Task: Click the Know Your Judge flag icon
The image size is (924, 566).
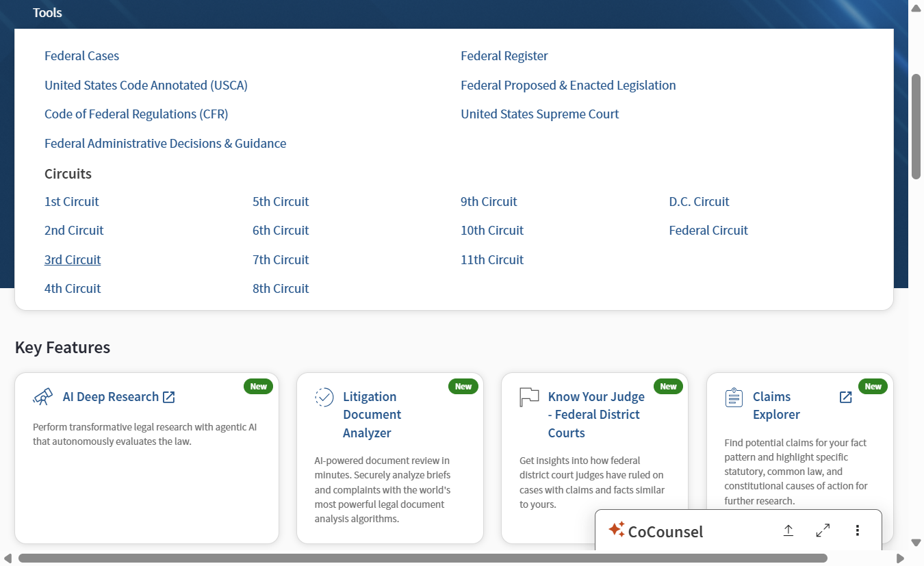Action: (x=529, y=397)
